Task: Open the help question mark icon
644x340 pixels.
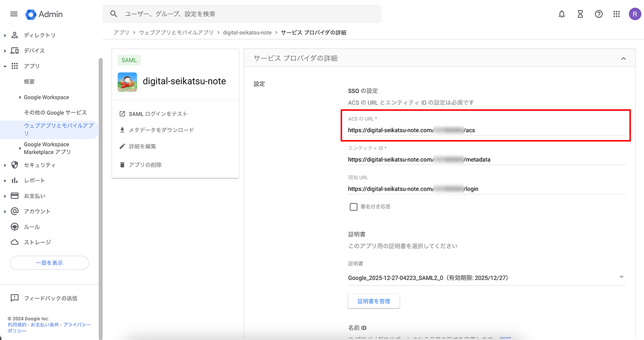Action: point(599,14)
